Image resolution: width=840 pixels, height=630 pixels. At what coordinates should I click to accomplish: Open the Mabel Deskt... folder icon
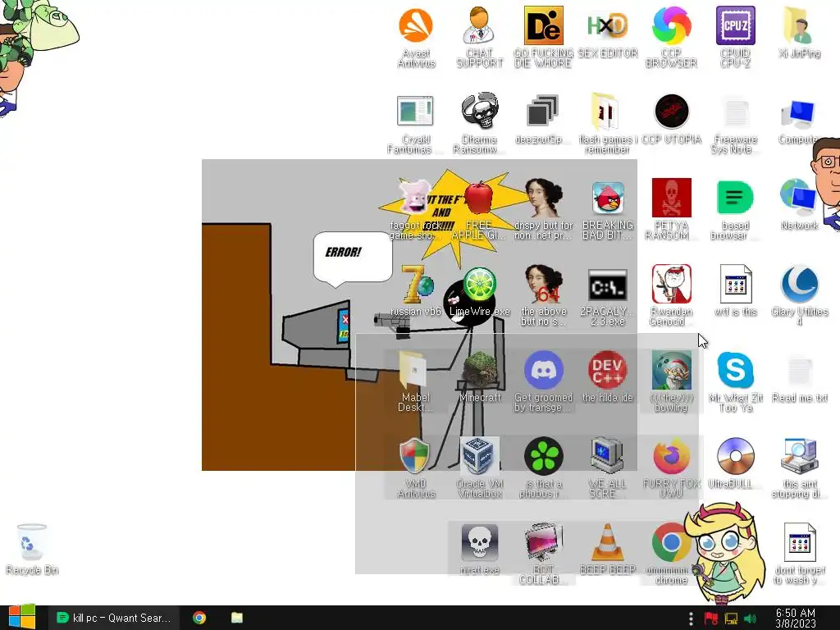(x=415, y=382)
